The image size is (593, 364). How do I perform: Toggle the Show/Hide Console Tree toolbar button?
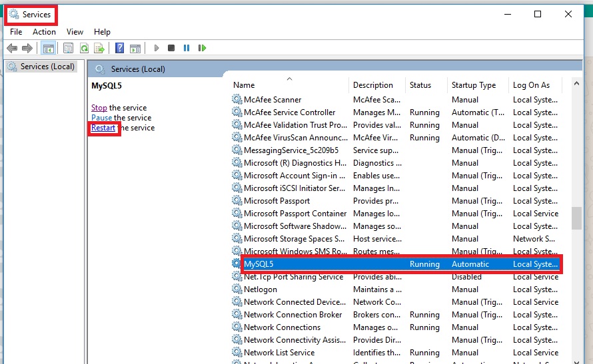point(48,48)
